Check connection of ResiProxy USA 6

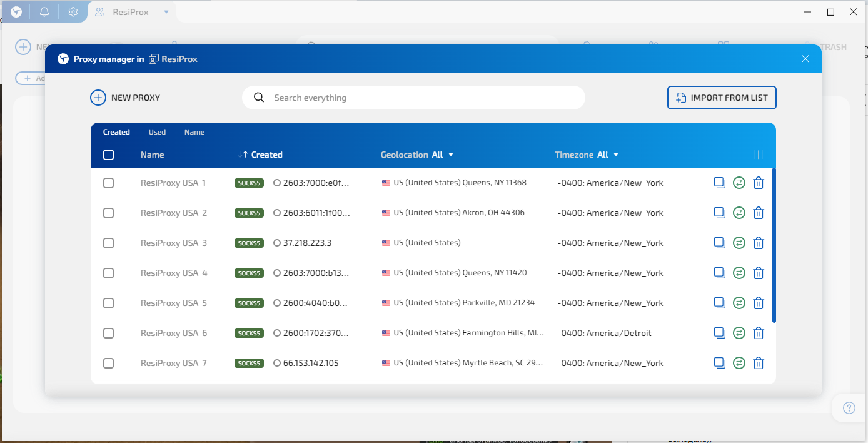(x=739, y=333)
